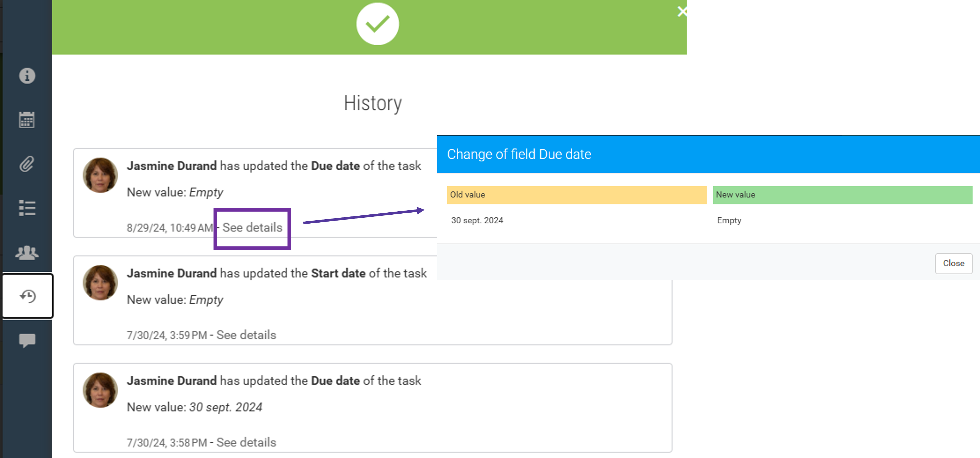Open See details for 3:59 PM entry
This screenshot has width=980, height=458.
point(246,335)
